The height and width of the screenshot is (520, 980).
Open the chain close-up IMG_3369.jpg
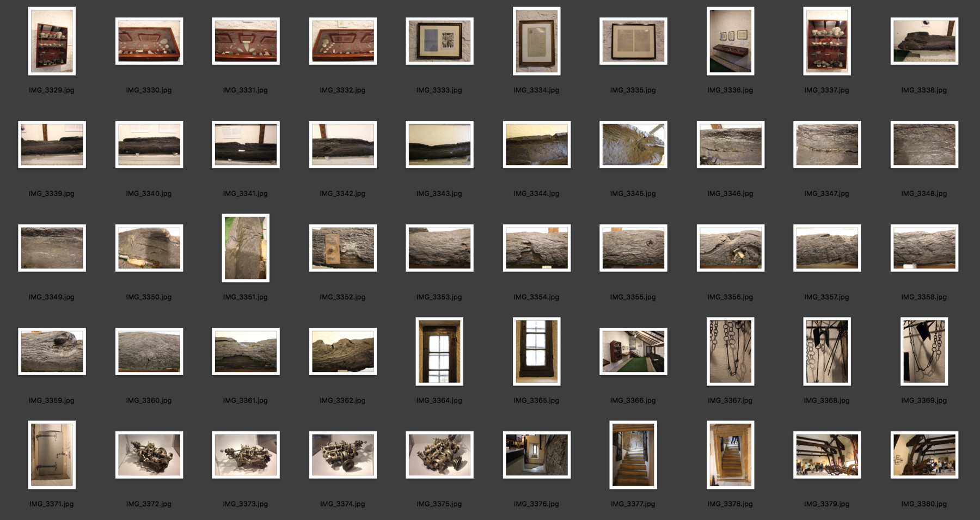(924, 351)
